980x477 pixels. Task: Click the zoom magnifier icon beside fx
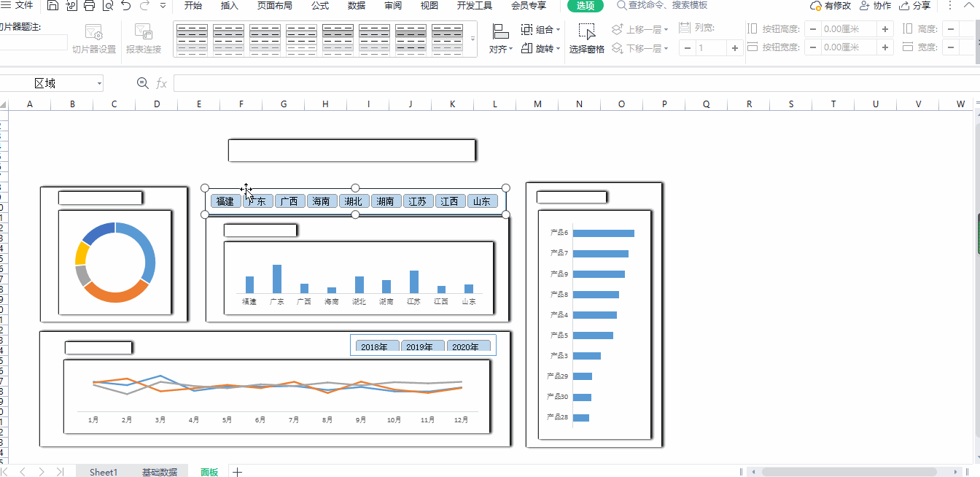point(143,83)
